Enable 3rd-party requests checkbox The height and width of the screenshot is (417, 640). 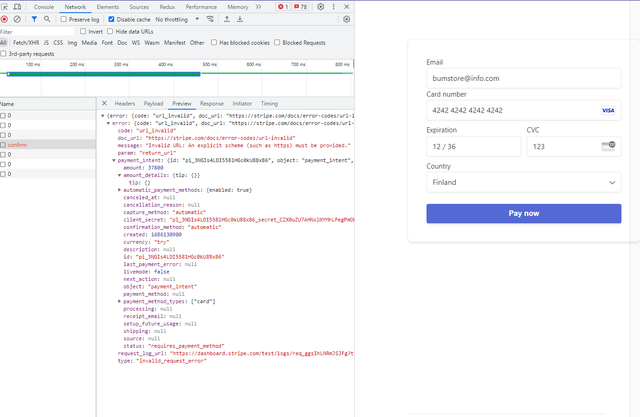3,53
